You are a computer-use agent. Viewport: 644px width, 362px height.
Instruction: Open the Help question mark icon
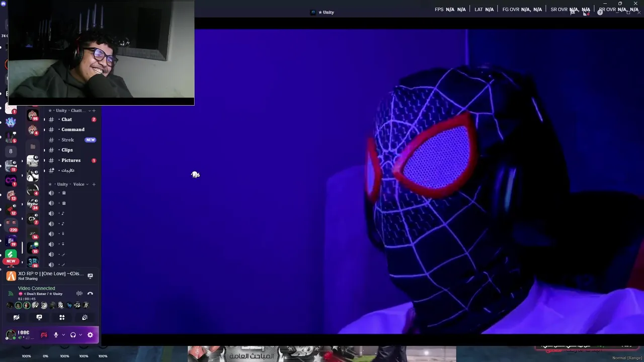[600, 13]
